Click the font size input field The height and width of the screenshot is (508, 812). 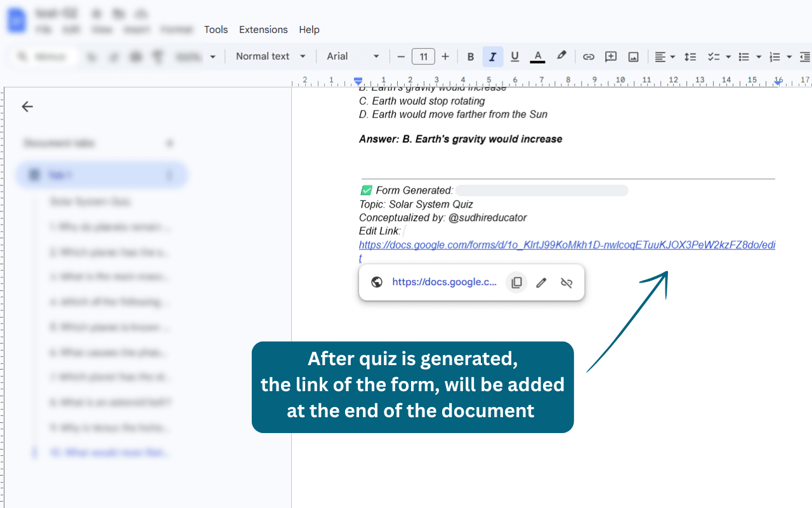click(423, 57)
